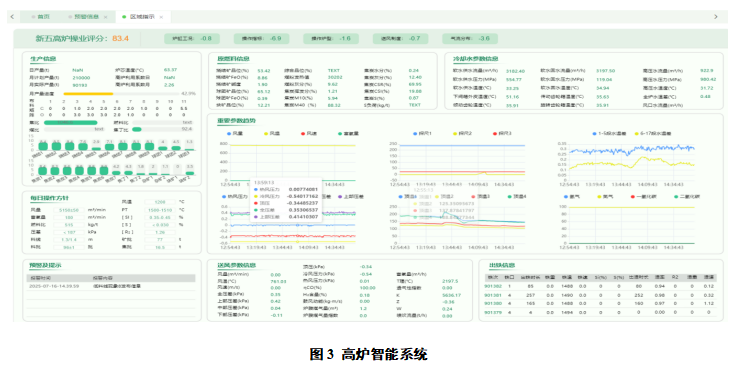Image resolution: width=730 pixels, height=367 pixels.
Task: Click the 生产信息 section header
Action: tap(43, 59)
